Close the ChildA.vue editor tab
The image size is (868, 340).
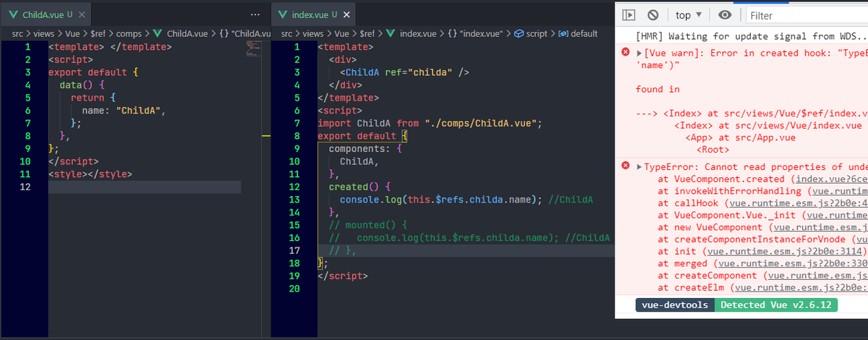pyautogui.click(x=82, y=14)
